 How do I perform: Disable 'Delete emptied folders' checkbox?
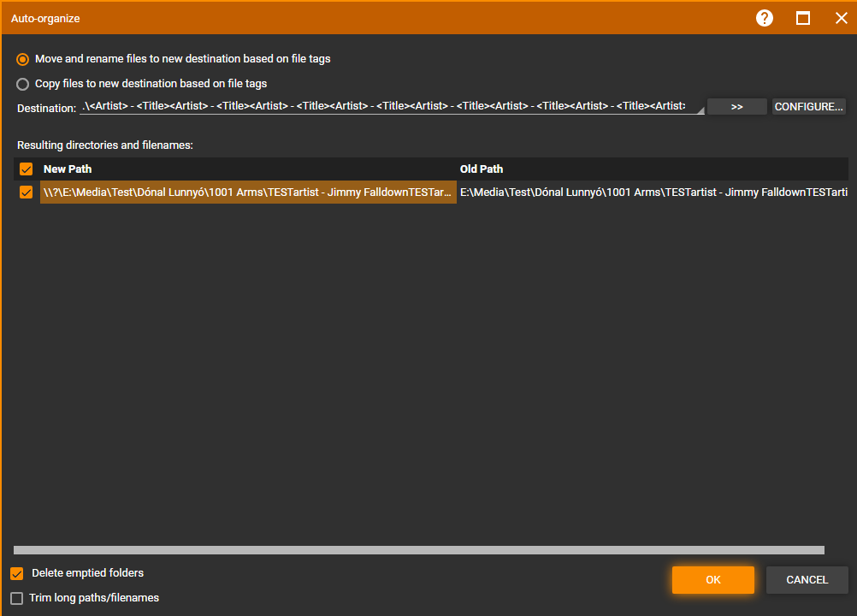click(17, 573)
